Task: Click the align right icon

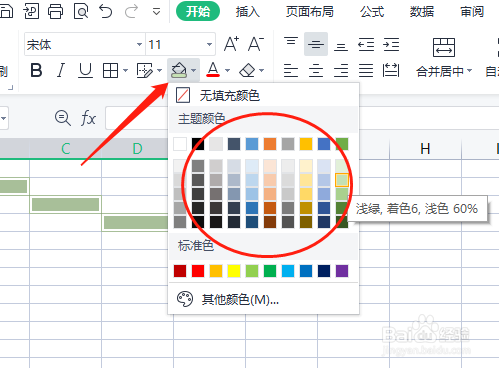Action: pos(341,70)
